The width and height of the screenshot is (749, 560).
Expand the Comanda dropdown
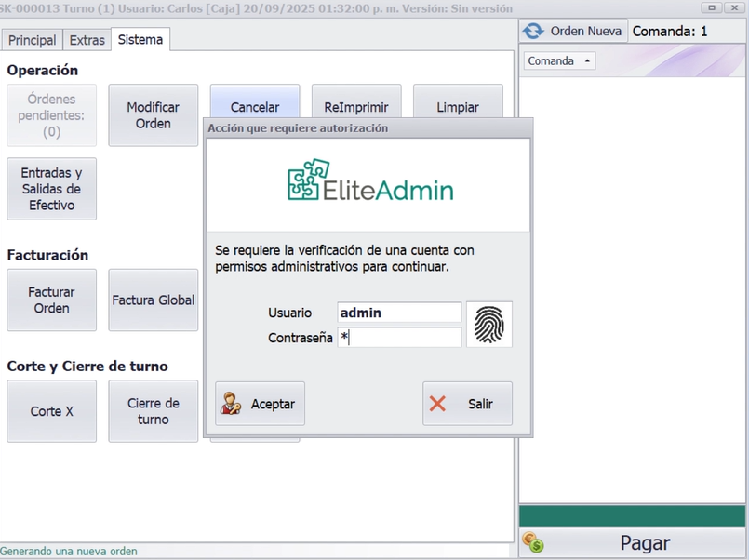[x=559, y=61]
